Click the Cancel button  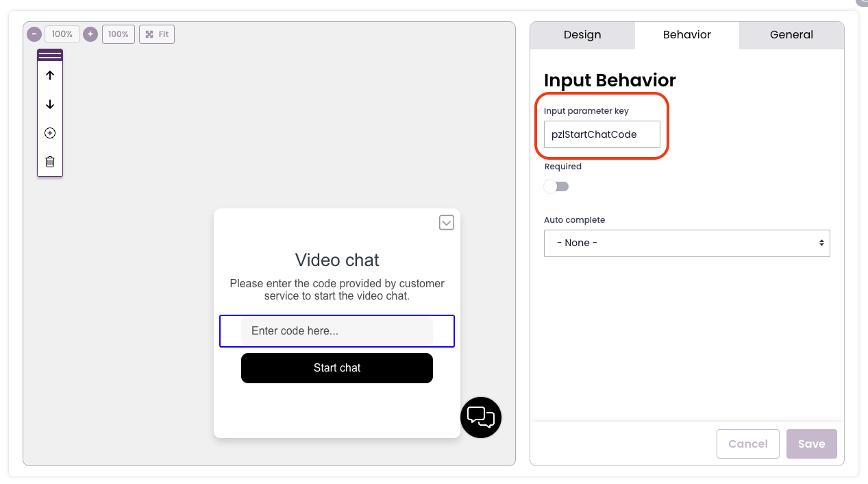coord(747,444)
